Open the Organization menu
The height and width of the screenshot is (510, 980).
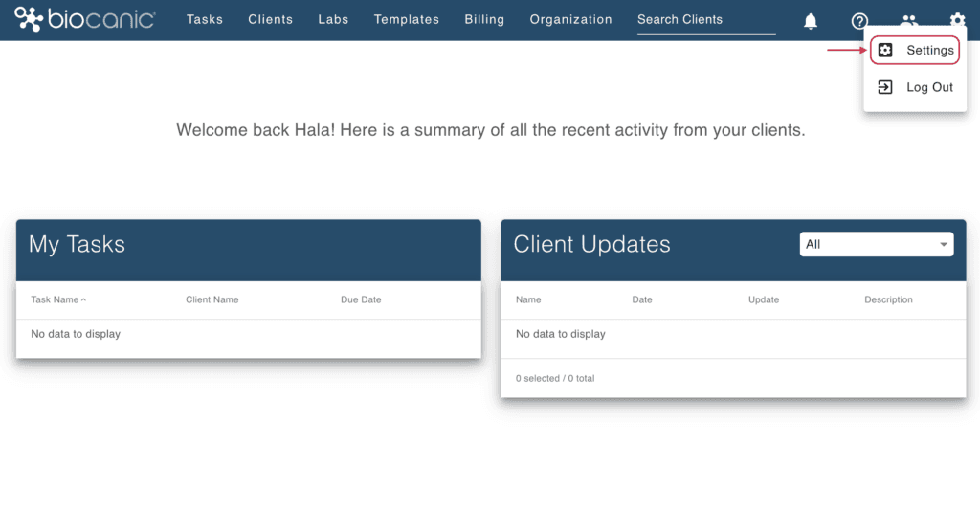pyautogui.click(x=570, y=19)
